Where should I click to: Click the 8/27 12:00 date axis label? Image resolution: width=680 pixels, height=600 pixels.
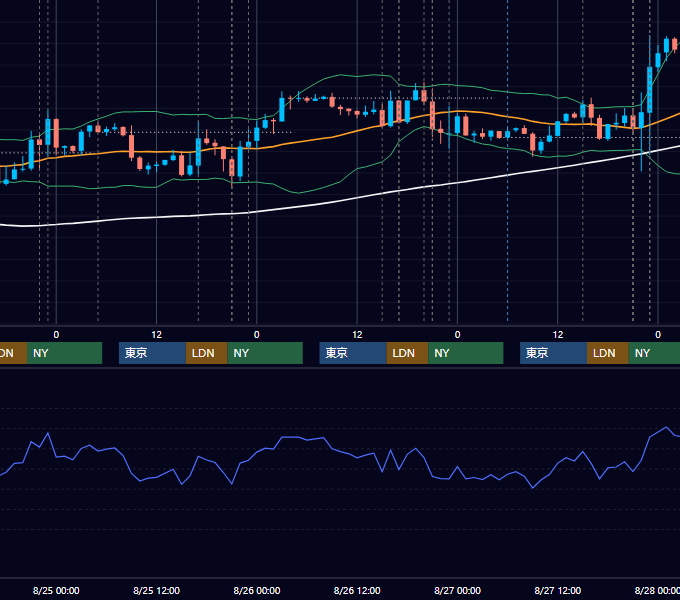[x=558, y=590]
